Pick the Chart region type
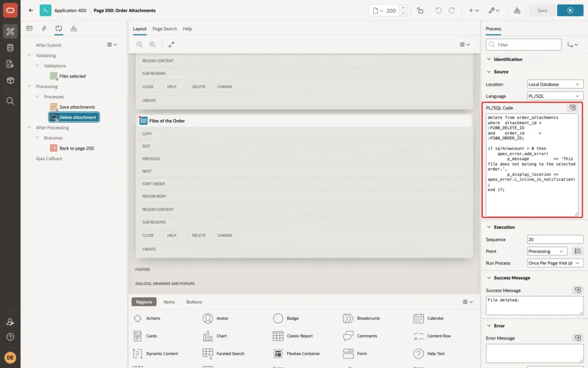This screenshot has width=588, height=368. click(x=215, y=336)
